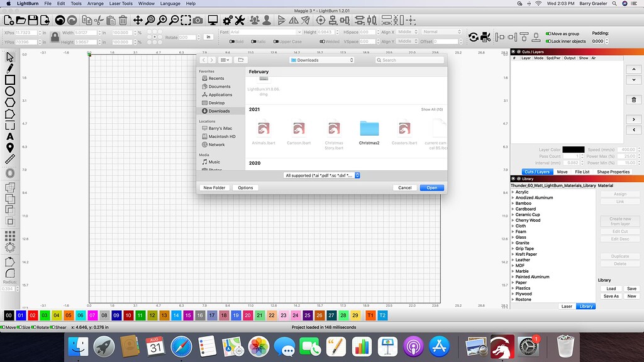Open the file dialog view options dropdown
Image resolution: width=644 pixels, height=362 pixels.
coord(225,60)
